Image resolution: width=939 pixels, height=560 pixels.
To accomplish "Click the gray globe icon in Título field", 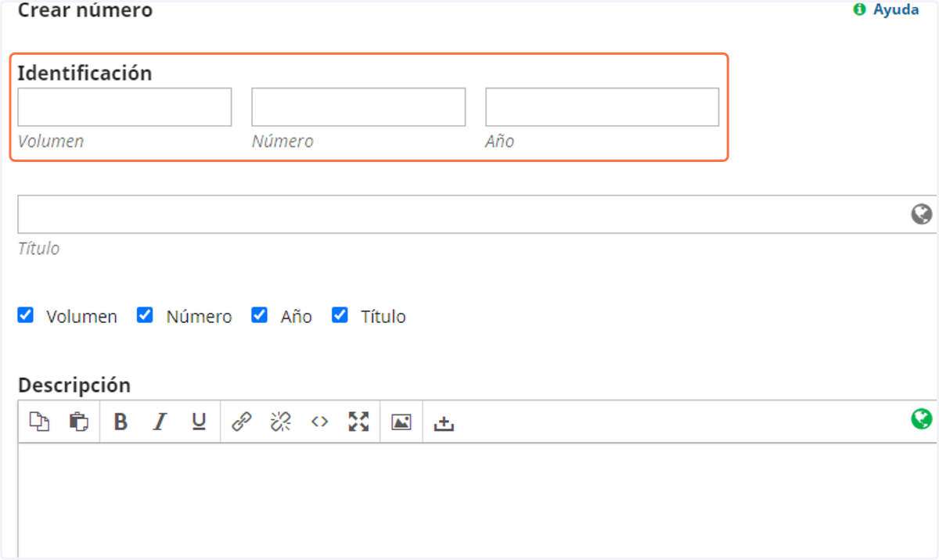I will pyautogui.click(x=922, y=214).
